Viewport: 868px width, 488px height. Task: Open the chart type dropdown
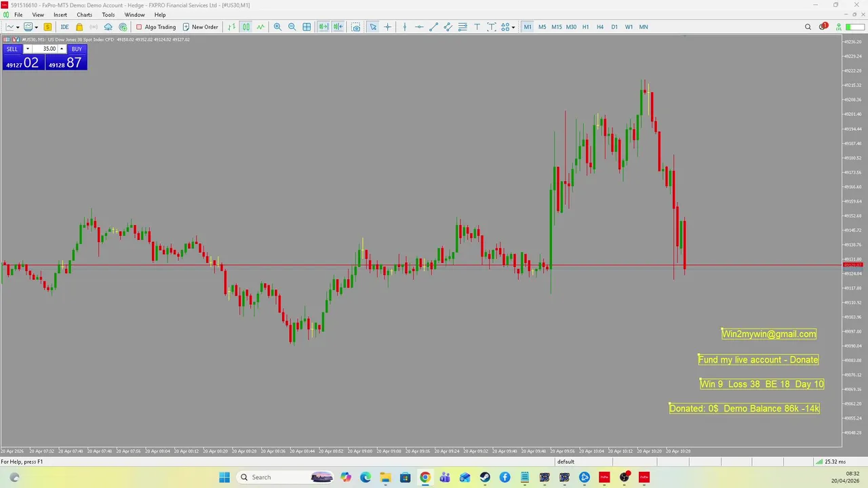(x=12, y=27)
